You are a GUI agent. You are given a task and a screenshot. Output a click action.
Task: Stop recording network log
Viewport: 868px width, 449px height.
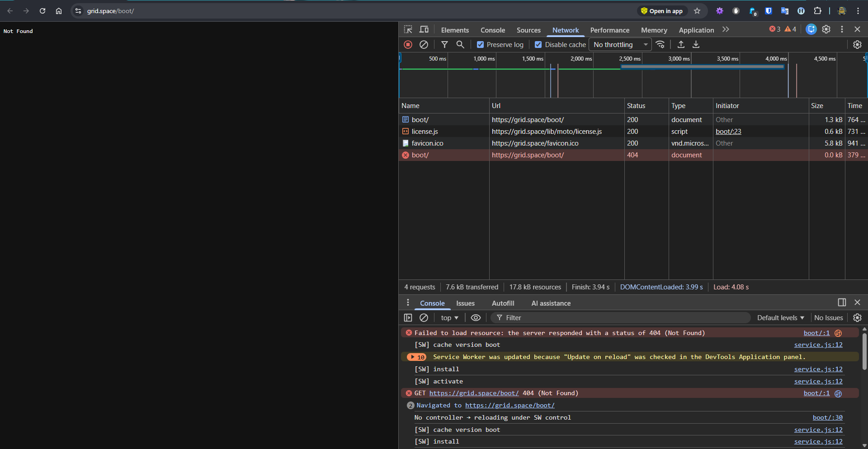pyautogui.click(x=408, y=44)
